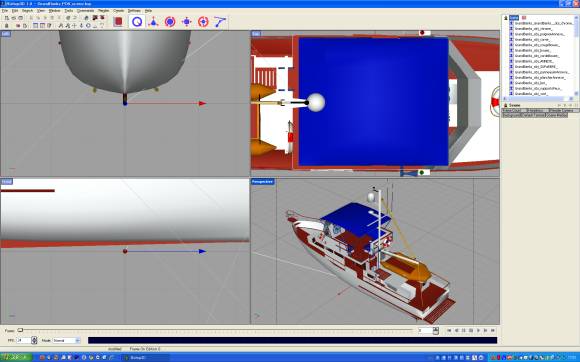Open the Windows Start menu

[16, 358]
